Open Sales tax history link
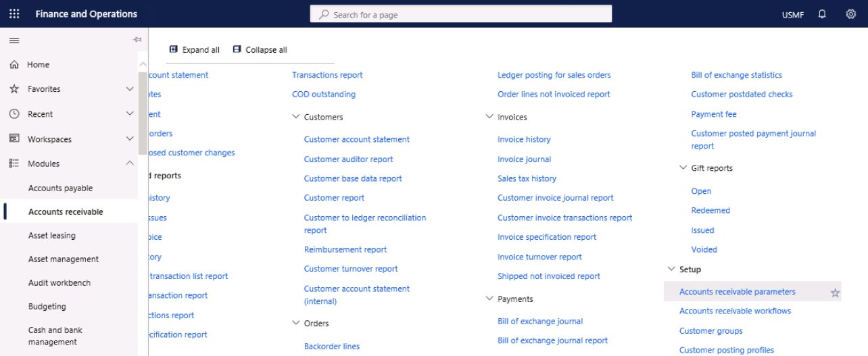Screen dimensions: 868x356 [527, 178]
